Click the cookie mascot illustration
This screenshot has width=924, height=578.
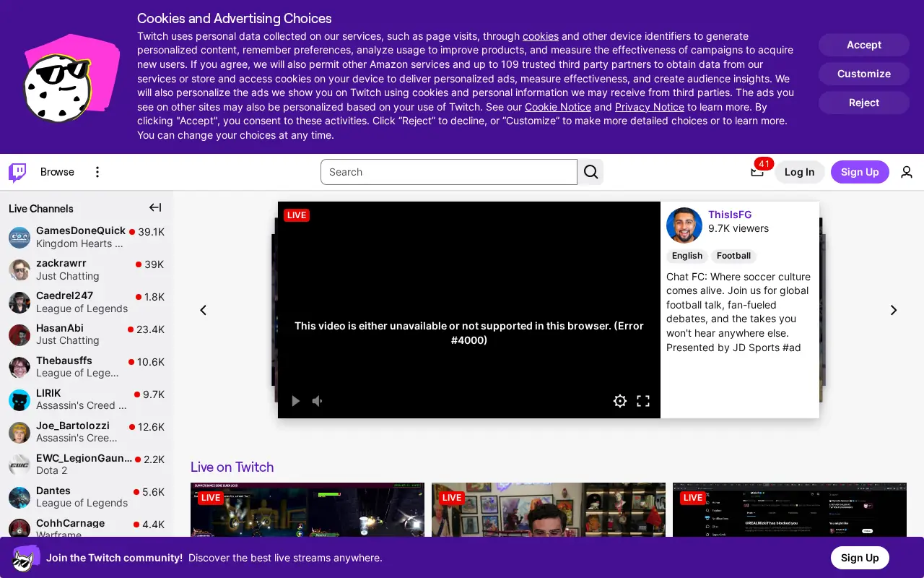pyautogui.click(x=71, y=79)
